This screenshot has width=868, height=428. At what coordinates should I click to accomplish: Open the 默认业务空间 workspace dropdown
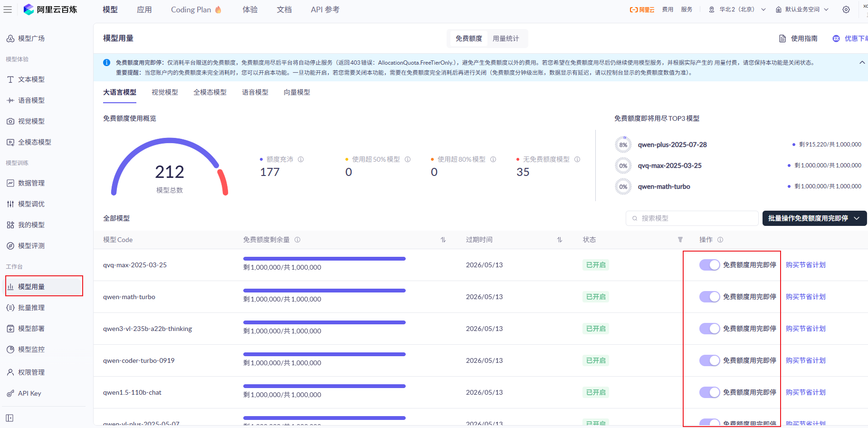(x=802, y=10)
